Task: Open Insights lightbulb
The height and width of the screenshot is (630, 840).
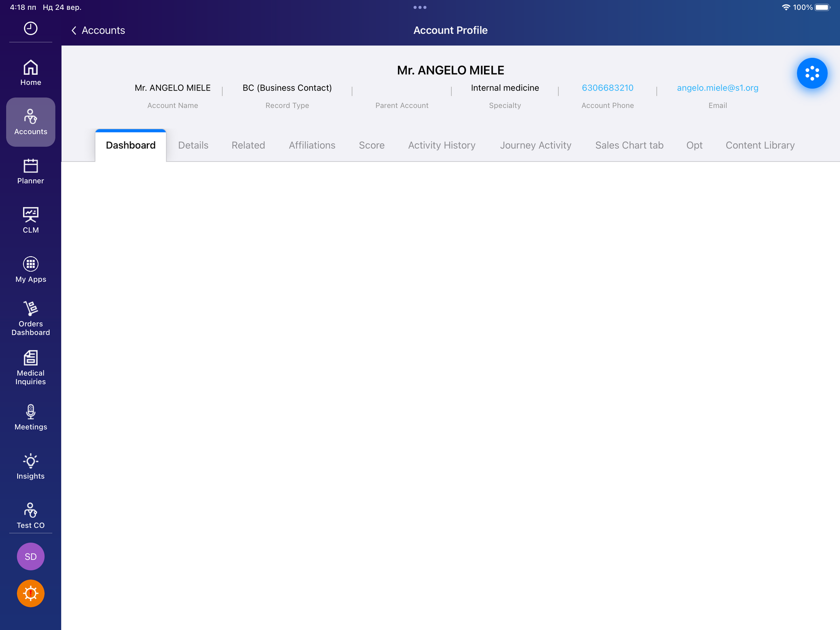Action: coord(30,466)
